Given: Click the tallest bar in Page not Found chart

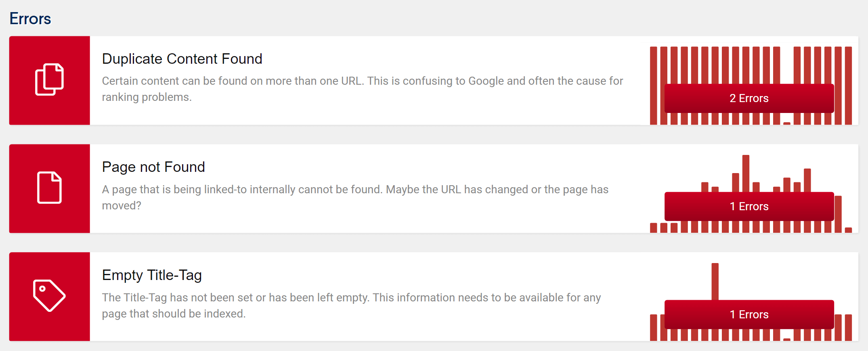Looking at the screenshot, I should coord(746,173).
